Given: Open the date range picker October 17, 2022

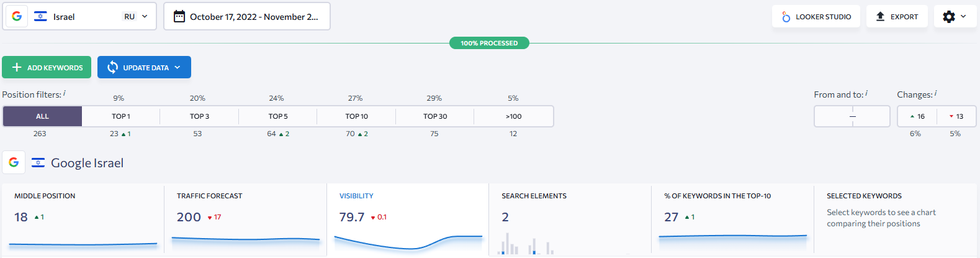Looking at the screenshot, I should tap(253, 17).
